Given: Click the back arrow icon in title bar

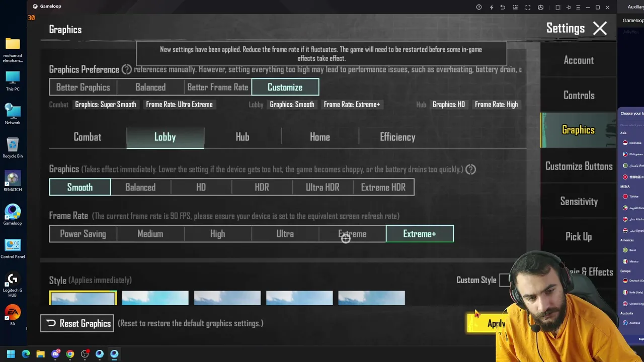Looking at the screenshot, I should tap(503, 7).
